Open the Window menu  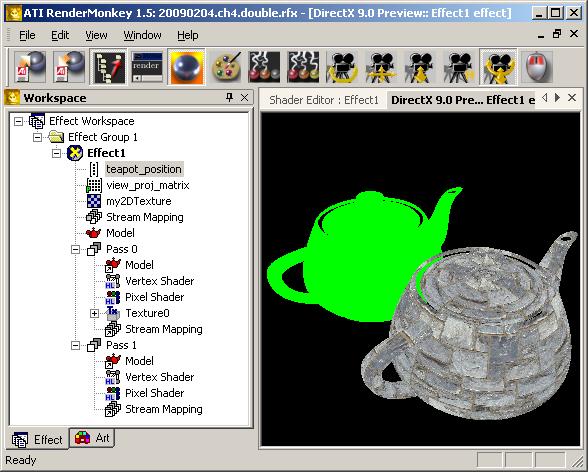pyautogui.click(x=142, y=35)
